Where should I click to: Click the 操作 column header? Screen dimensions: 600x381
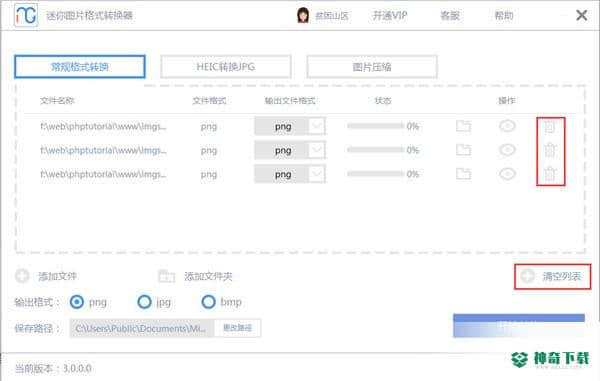click(507, 101)
